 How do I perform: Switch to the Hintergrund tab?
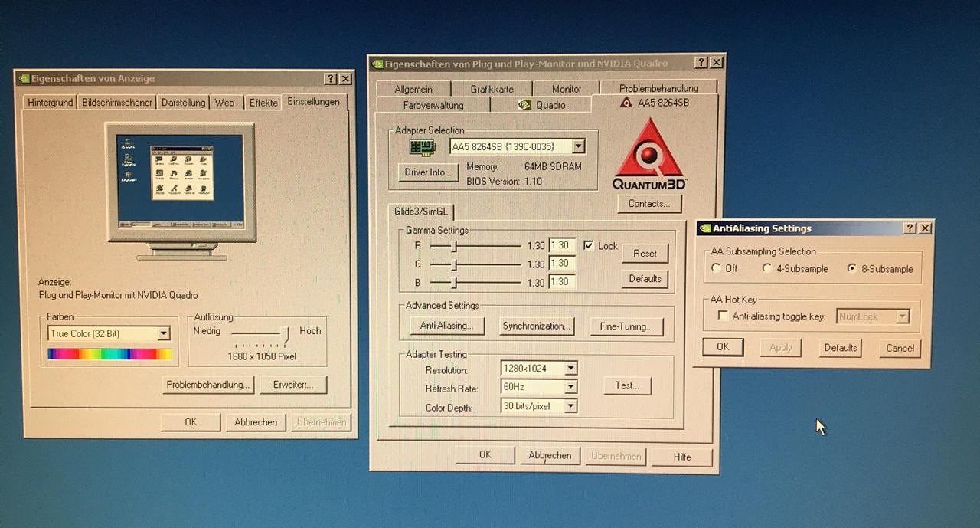tap(50, 103)
